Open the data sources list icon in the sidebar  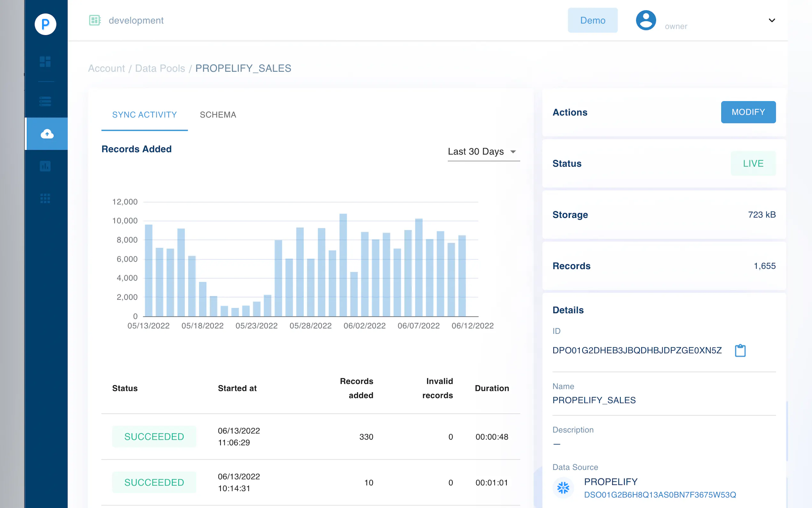(x=45, y=101)
